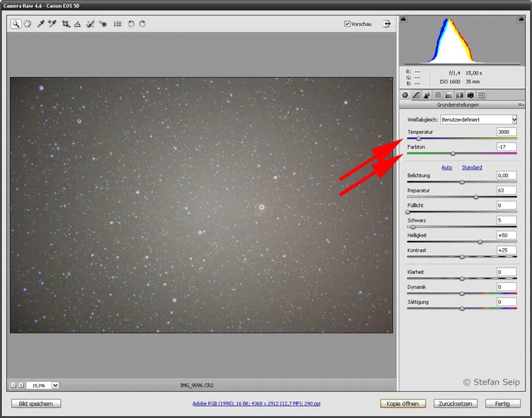This screenshot has height=418, width=532.
Task: Switch to the Split Toning tab
Action: [448, 95]
